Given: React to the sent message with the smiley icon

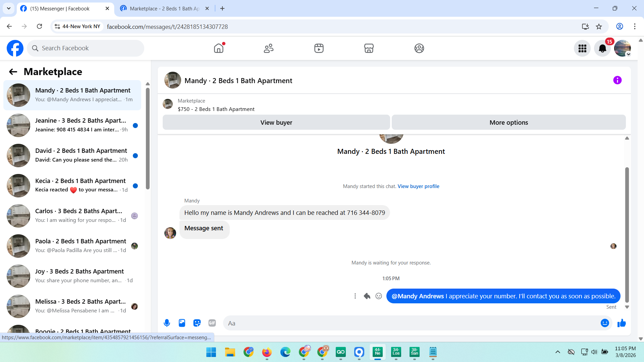Looking at the screenshot, I should tap(379, 296).
